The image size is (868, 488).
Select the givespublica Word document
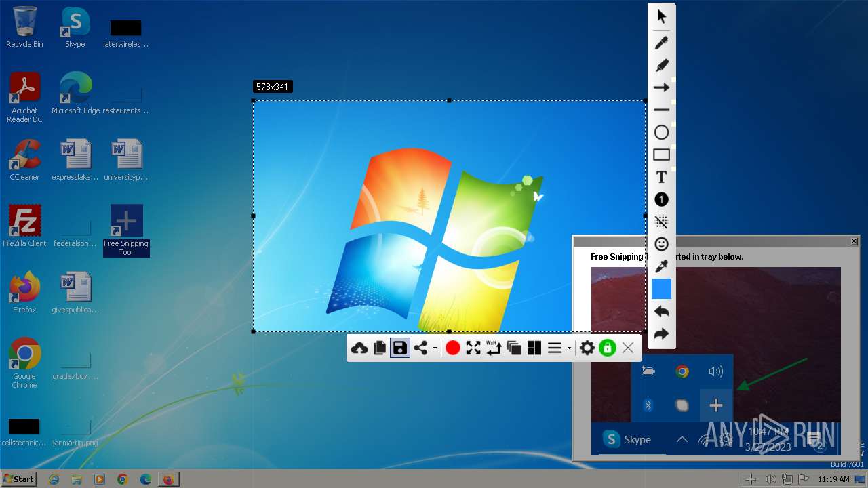click(x=75, y=292)
